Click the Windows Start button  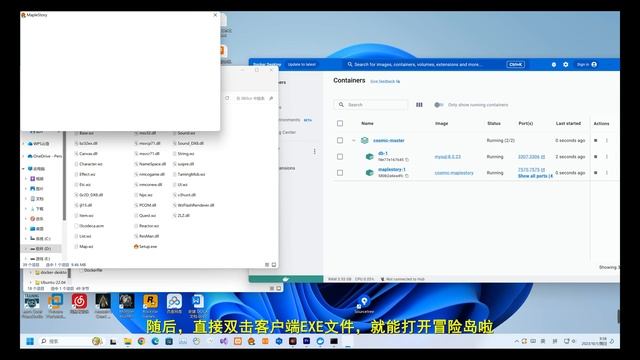click(x=30, y=341)
